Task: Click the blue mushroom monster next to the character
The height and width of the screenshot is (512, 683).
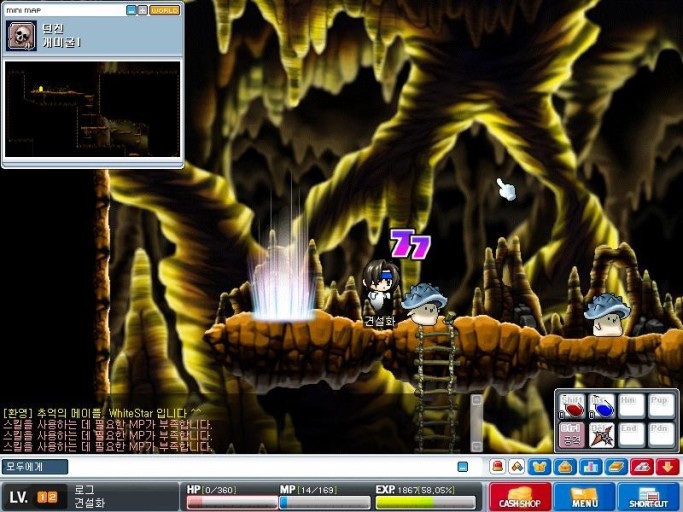Action: (424, 304)
